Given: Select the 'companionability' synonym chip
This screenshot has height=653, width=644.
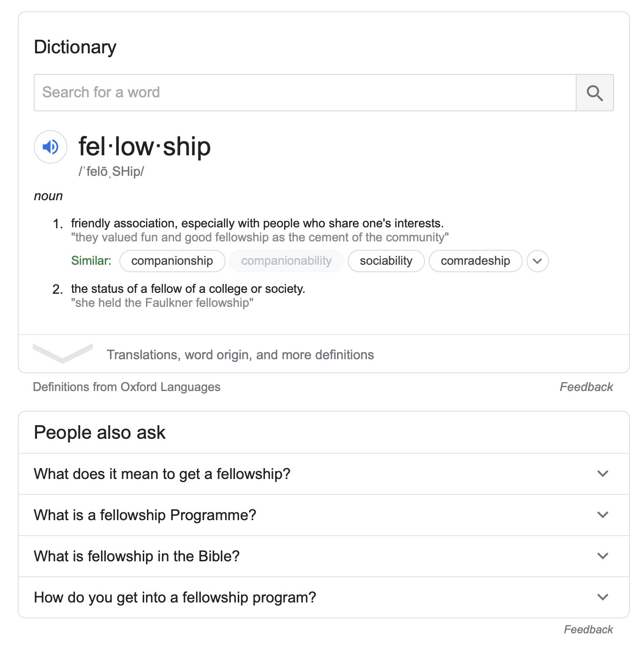Looking at the screenshot, I should point(286,261).
